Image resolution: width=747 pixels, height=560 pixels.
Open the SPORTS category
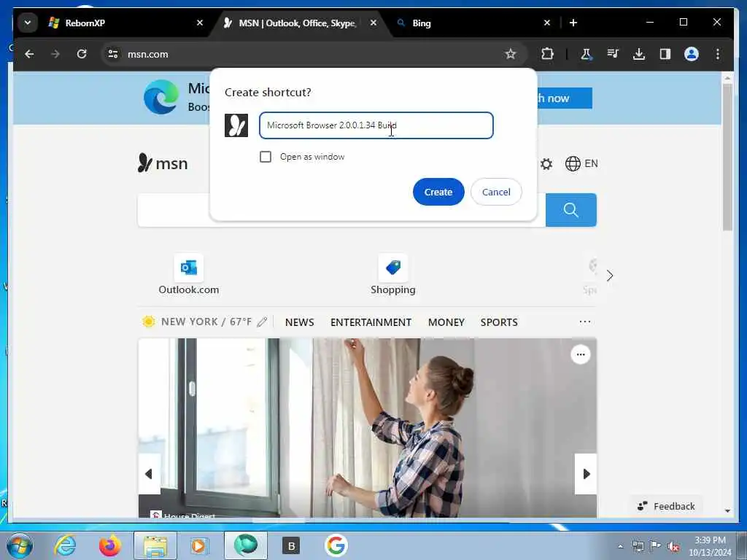pyautogui.click(x=499, y=322)
